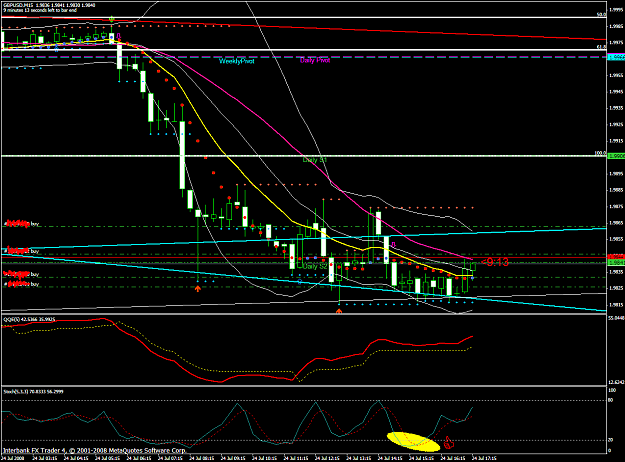Select the orange up arrow below the 08:15 candle low

tap(198, 288)
